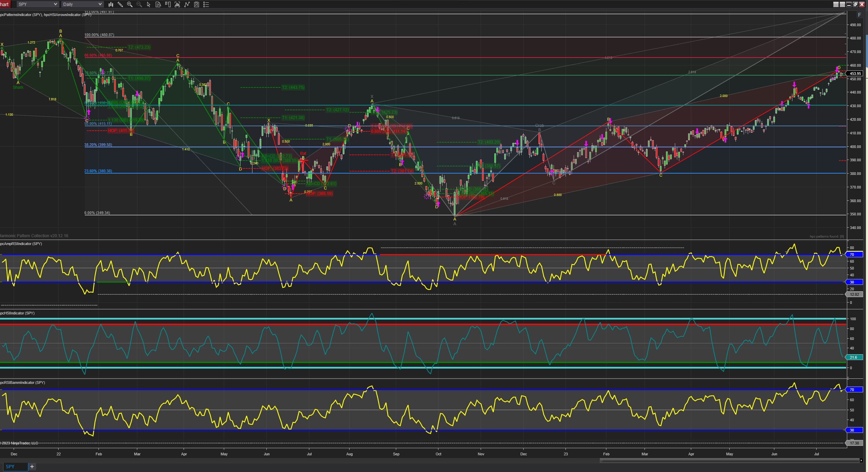Viewport: 868px width, 472px height.
Task: Click the scrollbar right arrow
Action: tap(861, 460)
